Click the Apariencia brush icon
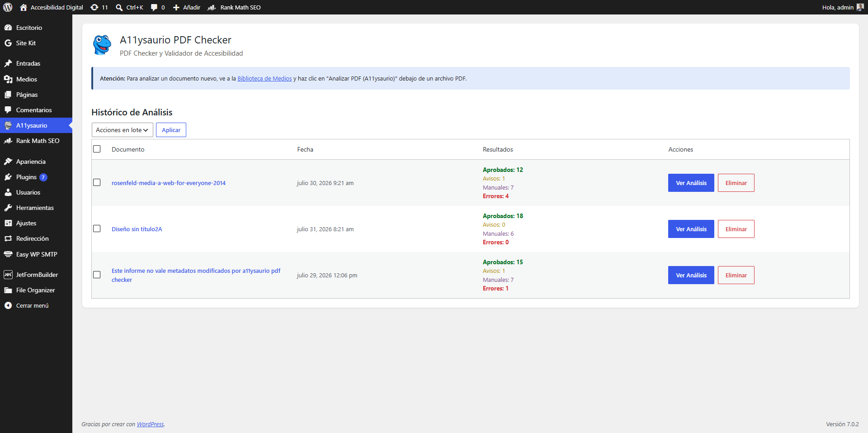 pos(8,162)
